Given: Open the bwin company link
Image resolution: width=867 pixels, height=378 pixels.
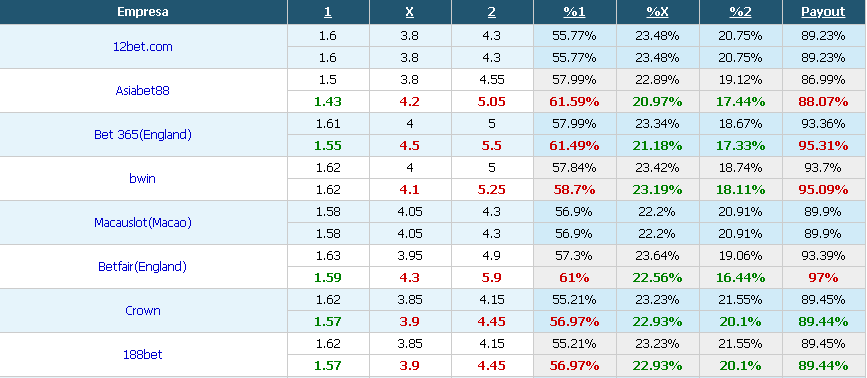Looking at the screenshot, I should [x=143, y=178].
